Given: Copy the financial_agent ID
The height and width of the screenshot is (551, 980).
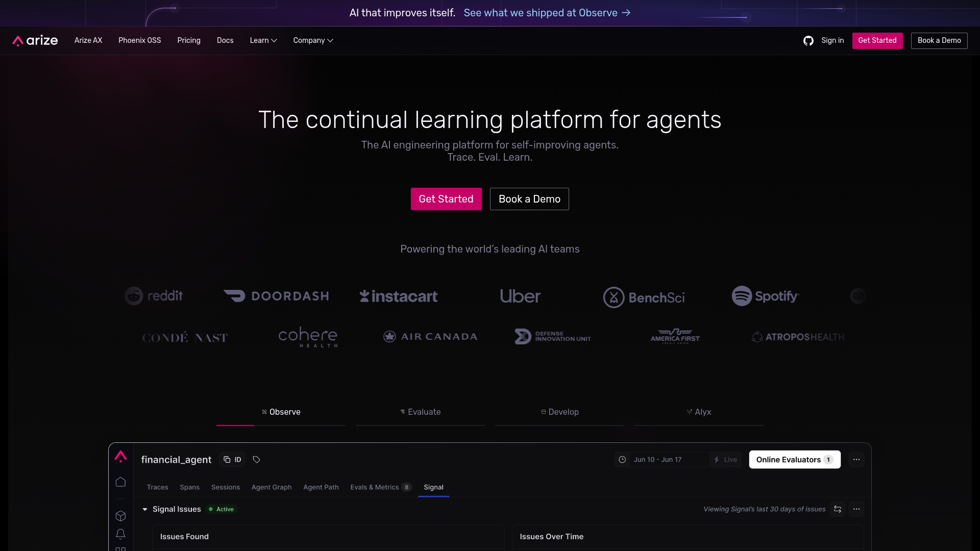Looking at the screenshot, I should click(232, 460).
